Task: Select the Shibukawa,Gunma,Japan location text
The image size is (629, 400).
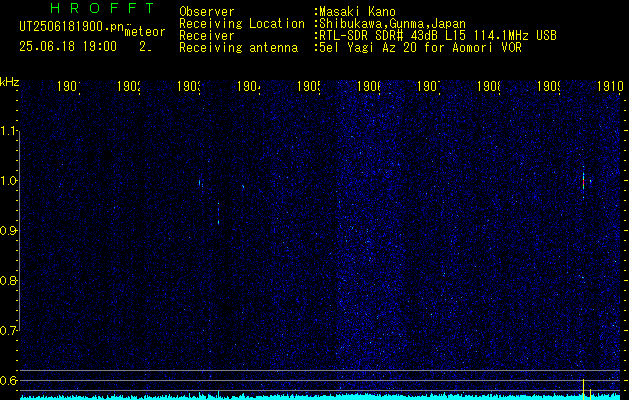Action: (x=392, y=24)
